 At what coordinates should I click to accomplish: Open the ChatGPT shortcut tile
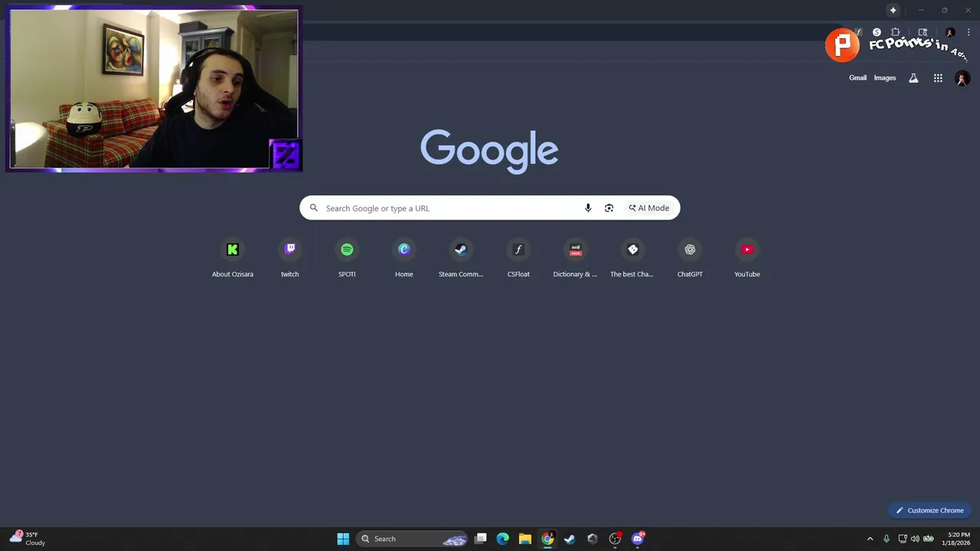690,259
